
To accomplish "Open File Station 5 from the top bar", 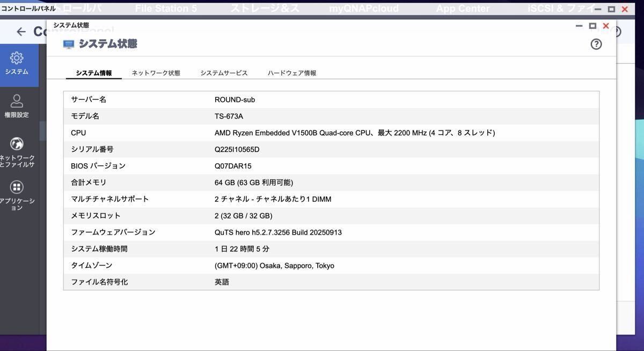I will click(166, 8).
